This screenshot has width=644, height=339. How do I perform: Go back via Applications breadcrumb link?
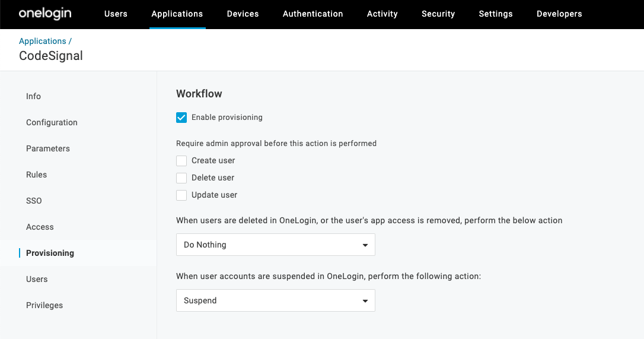point(42,41)
